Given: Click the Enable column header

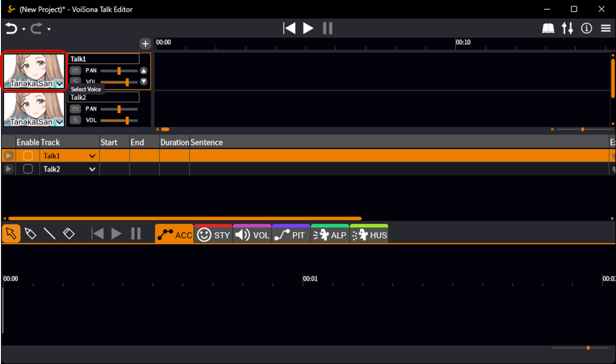Looking at the screenshot, I should pyautogui.click(x=28, y=142).
